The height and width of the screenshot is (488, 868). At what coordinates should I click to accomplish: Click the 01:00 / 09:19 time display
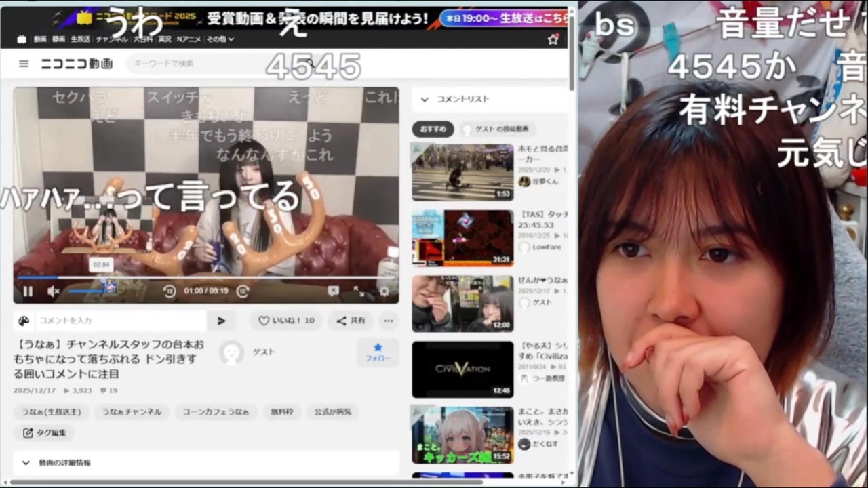206,291
